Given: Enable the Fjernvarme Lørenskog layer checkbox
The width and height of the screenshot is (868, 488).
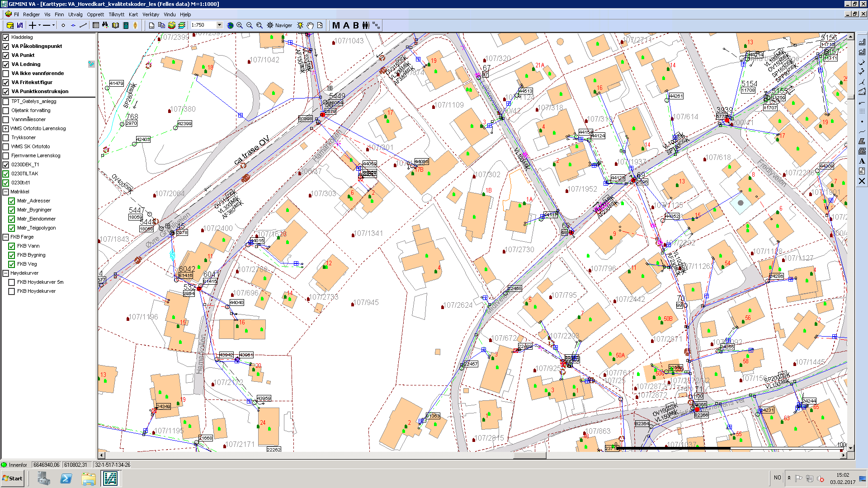Looking at the screenshot, I should coord(6,156).
